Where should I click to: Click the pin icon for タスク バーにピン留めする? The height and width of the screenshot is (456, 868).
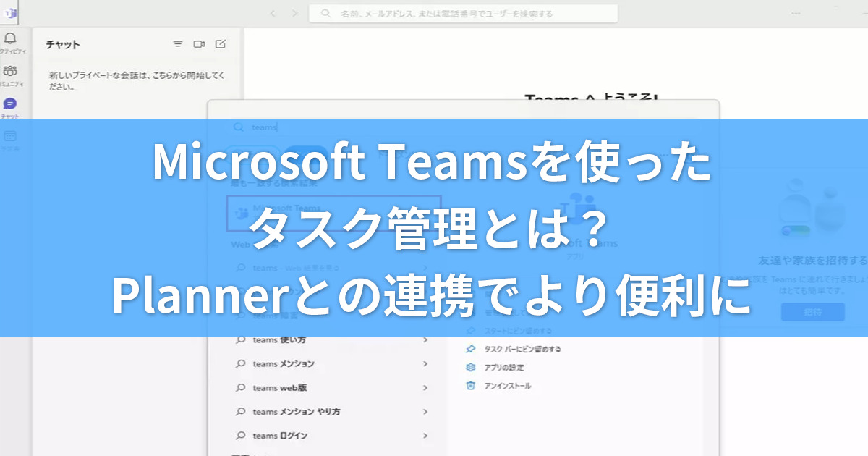point(471,349)
